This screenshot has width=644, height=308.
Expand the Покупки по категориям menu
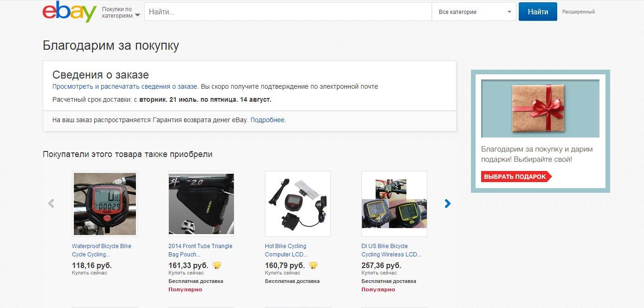coord(120,13)
